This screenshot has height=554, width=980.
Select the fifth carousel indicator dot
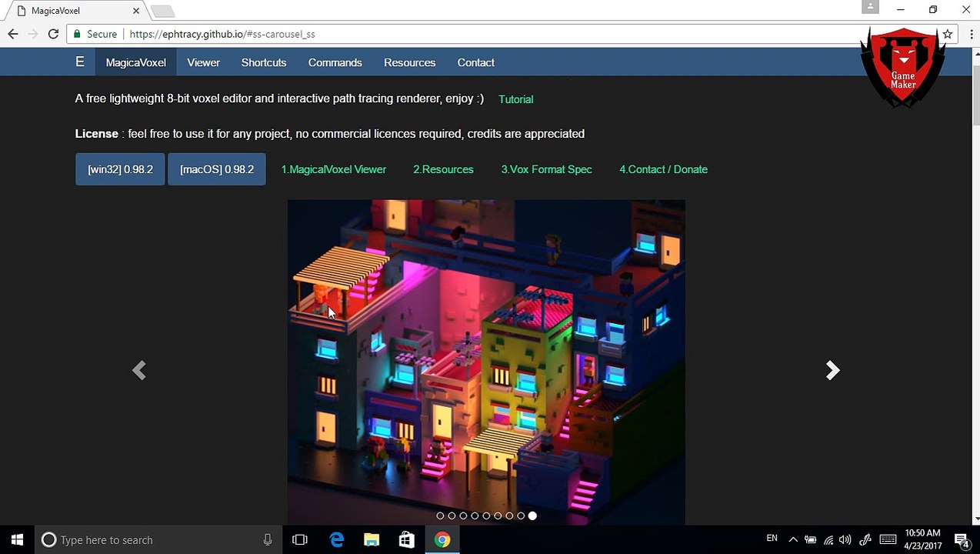click(486, 516)
